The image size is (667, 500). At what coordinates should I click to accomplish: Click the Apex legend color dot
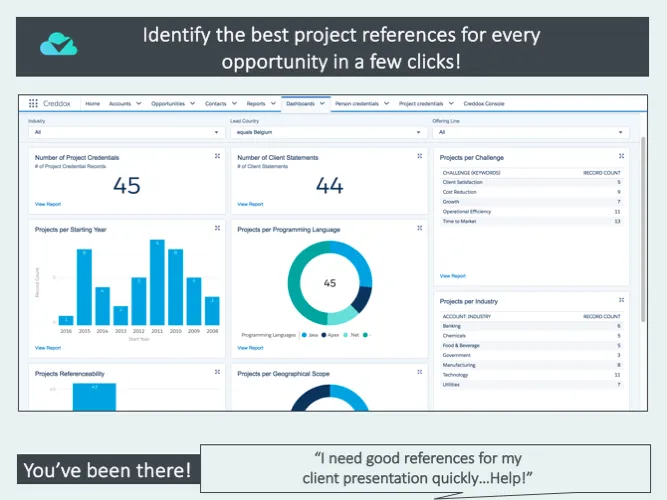pyautogui.click(x=324, y=335)
